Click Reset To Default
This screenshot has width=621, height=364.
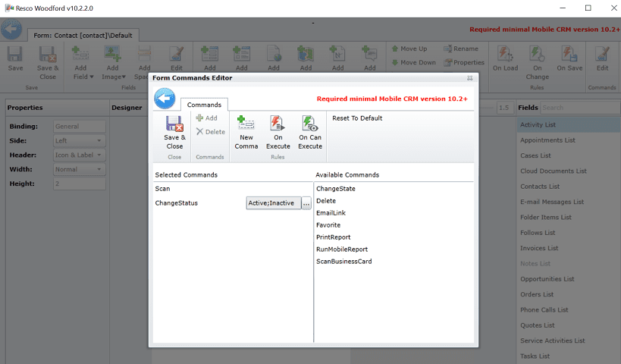click(x=357, y=118)
